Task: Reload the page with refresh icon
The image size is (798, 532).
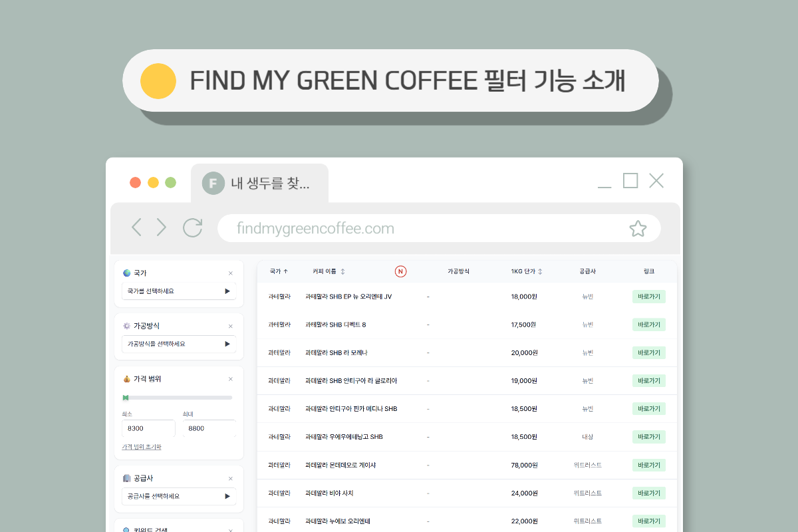Action: pyautogui.click(x=192, y=227)
